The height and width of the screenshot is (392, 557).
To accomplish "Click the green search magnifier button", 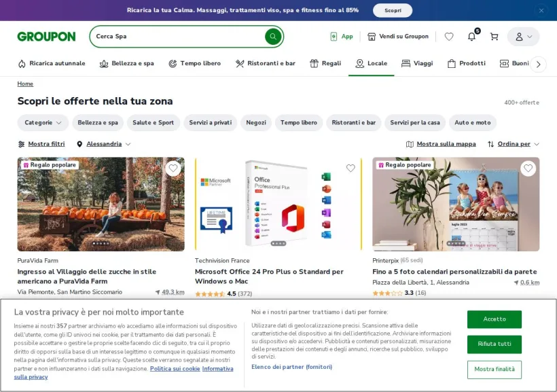I will point(273,36).
